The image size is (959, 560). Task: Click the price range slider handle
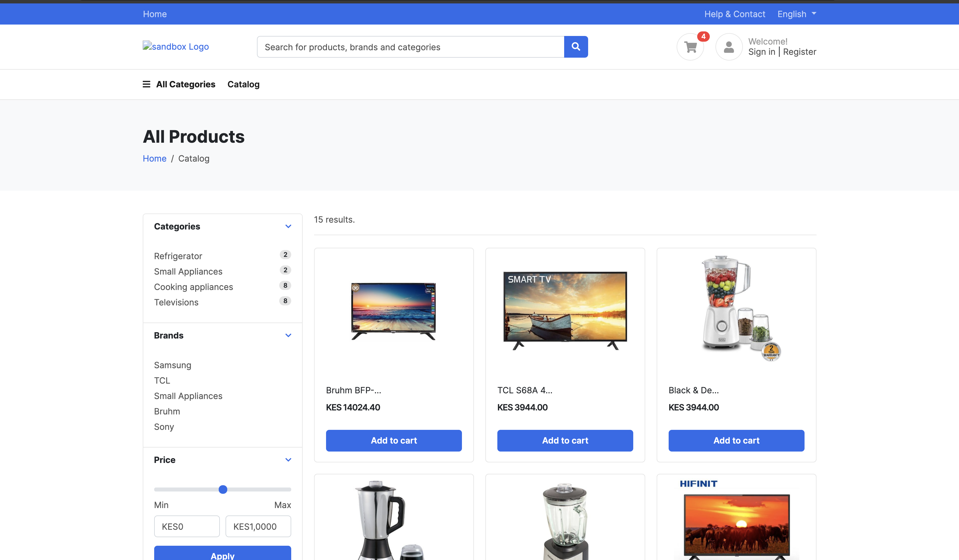[x=223, y=490]
